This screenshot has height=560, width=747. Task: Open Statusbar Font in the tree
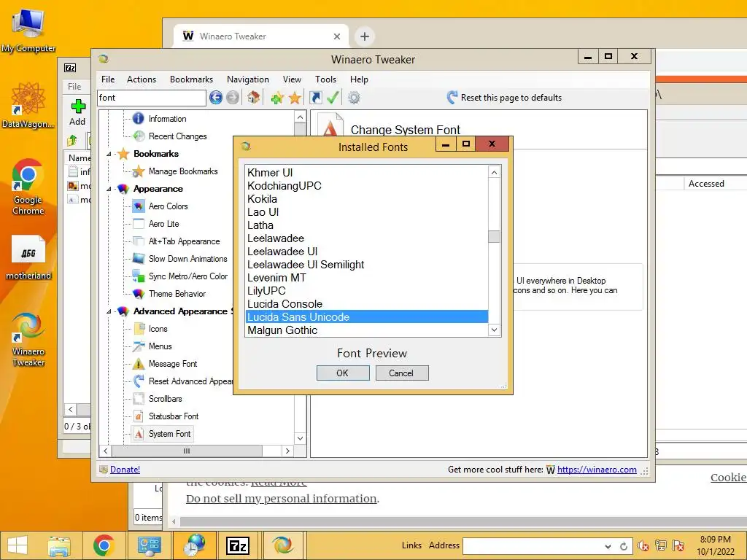click(174, 416)
